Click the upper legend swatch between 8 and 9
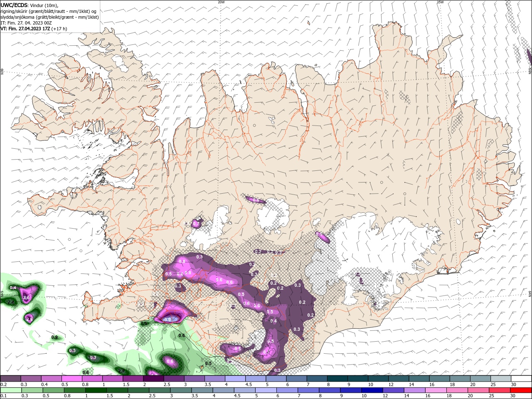The image size is (532, 399). coord(338,379)
